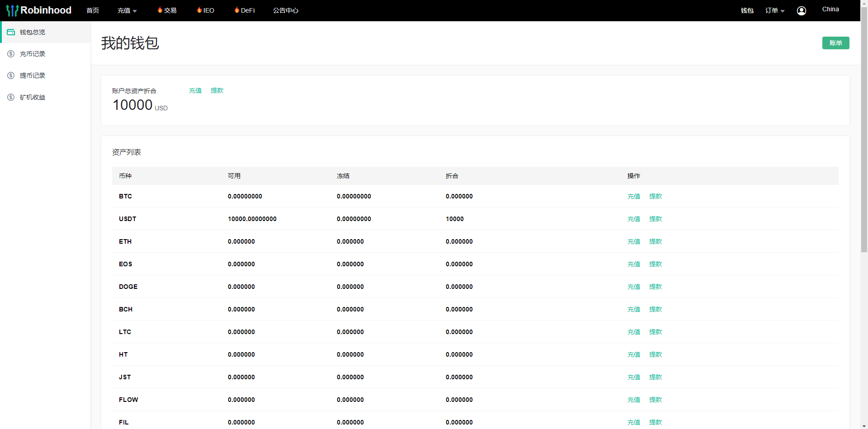868x429 pixels.
Task: Open the China language selector
Action: coord(830,9)
